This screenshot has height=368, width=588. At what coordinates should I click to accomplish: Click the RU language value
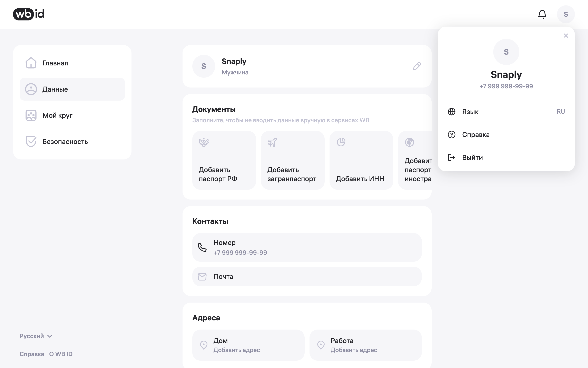pyautogui.click(x=561, y=111)
